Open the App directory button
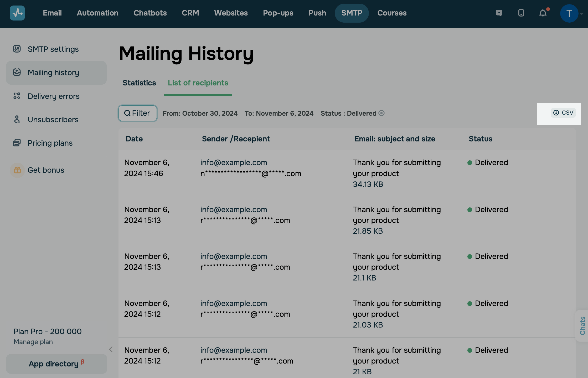Viewport: 588px width, 378px height. click(56, 364)
